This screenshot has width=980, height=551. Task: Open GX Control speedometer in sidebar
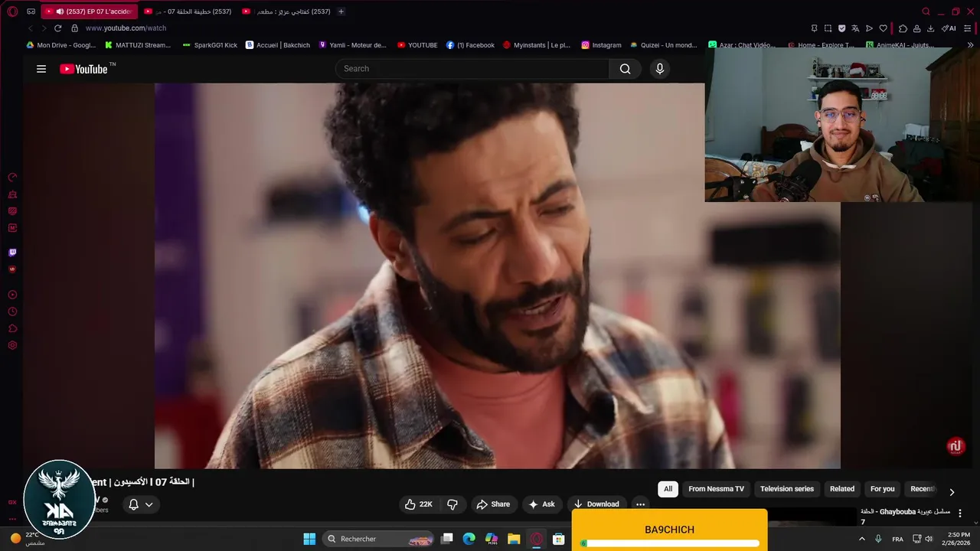(x=12, y=178)
